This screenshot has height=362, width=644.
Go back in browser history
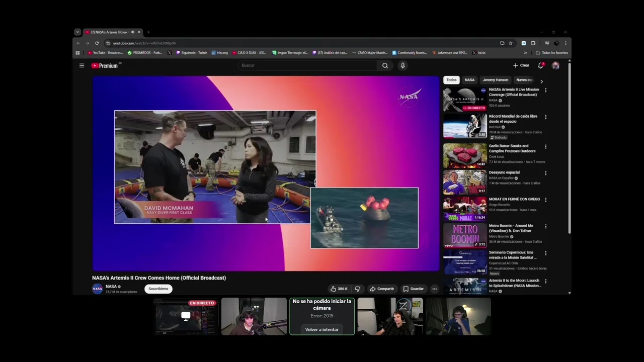tap(78, 43)
